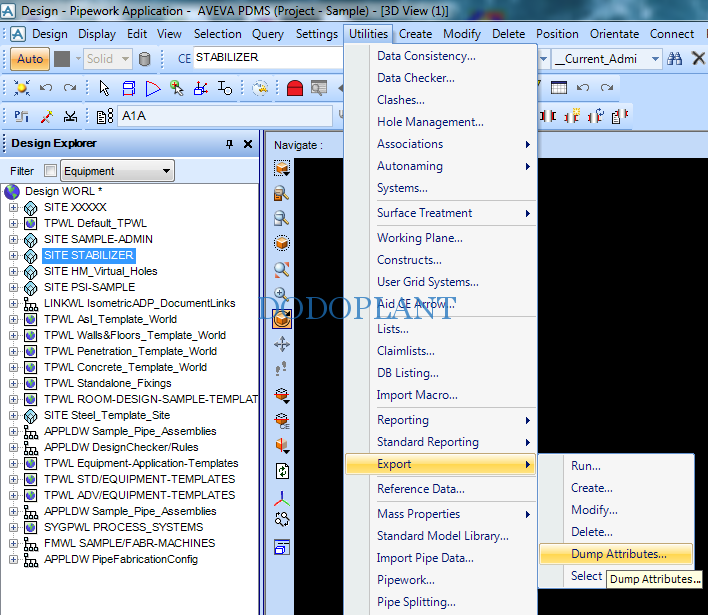
Task: Open Surface Treatment submenu
Action: [x=441, y=213]
